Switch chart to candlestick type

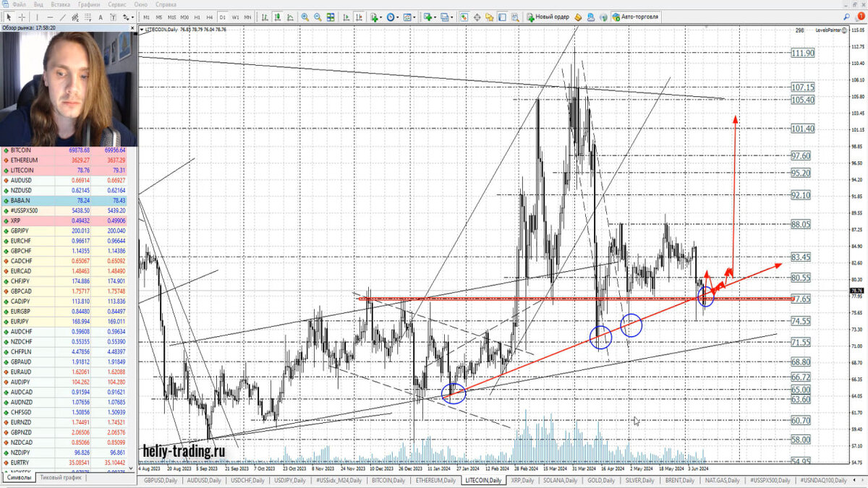(x=277, y=16)
